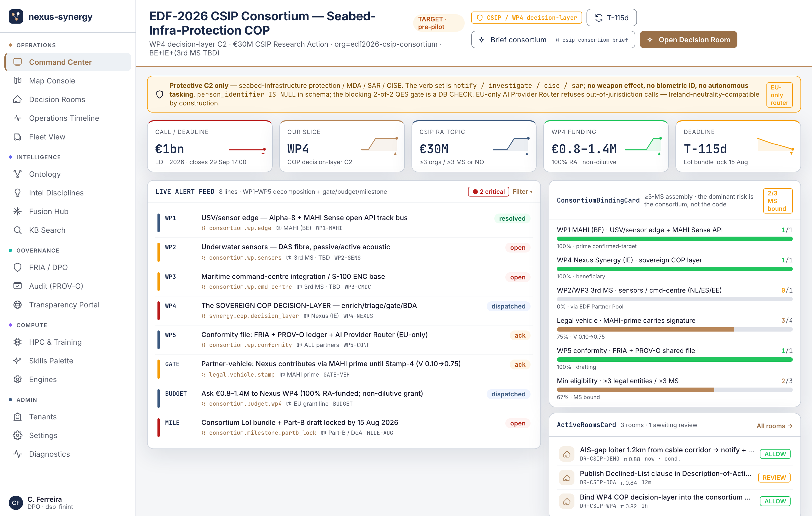The height and width of the screenshot is (516, 812).
Task: Click the Fusion Hub asterisk icon
Action: click(18, 211)
